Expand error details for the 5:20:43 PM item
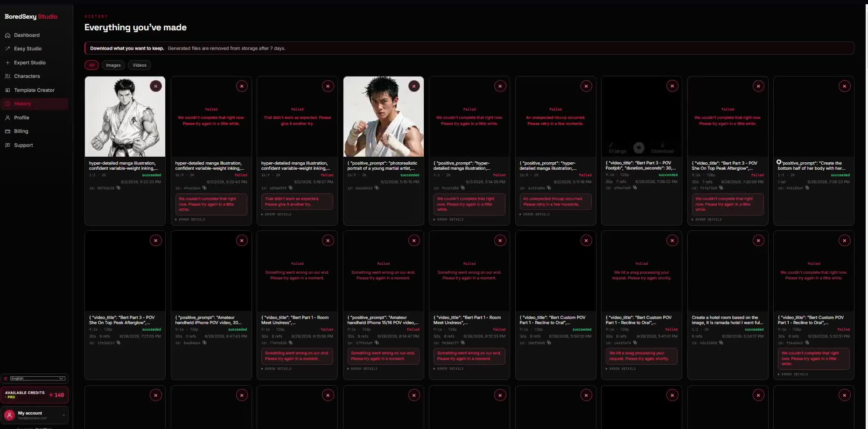This screenshot has height=429, width=868. click(190, 220)
